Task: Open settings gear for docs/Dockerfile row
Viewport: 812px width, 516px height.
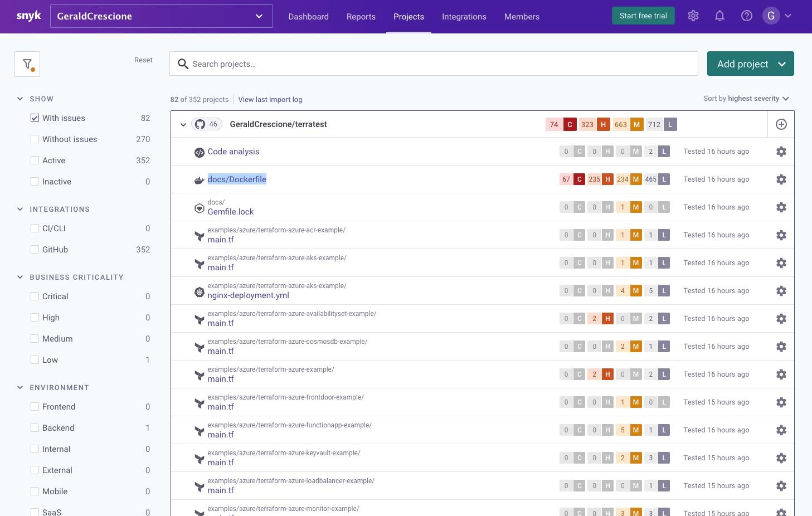Action: pyautogui.click(x=781, y=179)
